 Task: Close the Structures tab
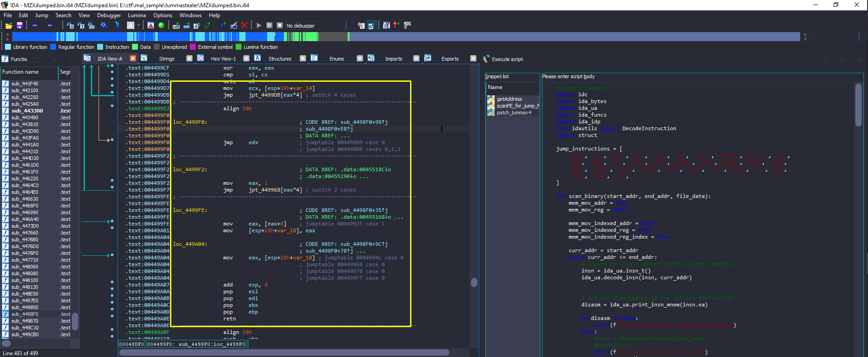[x=303, y=58]
